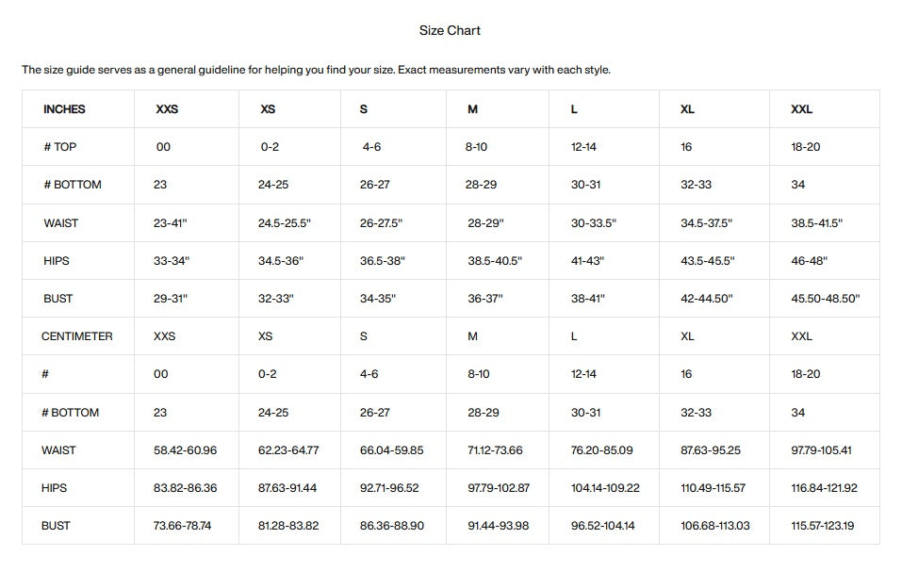Click bottom size 32-33 in inches section

[x=696, y=185]
